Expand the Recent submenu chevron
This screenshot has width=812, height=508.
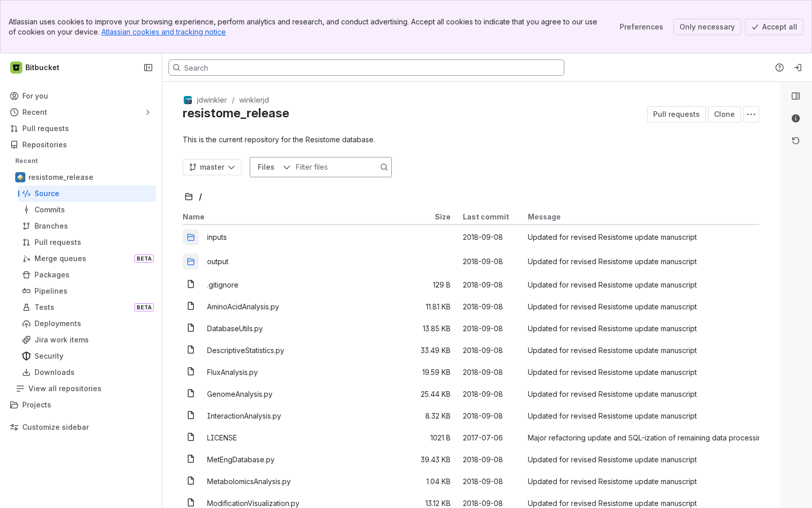pyautogui.click(x=148, y=112)
